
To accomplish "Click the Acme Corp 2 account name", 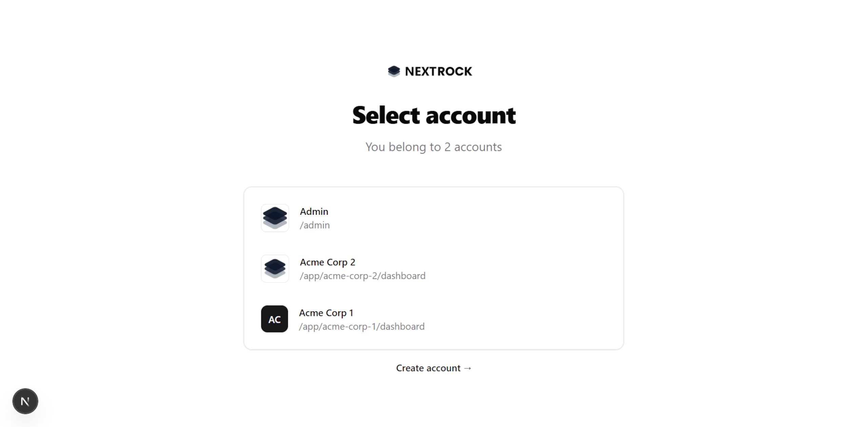I will [x=327, y=262].
